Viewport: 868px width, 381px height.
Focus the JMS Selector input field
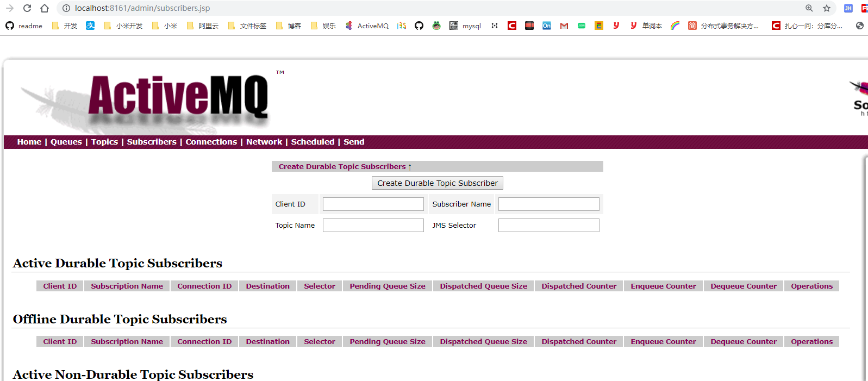(x=549, y=226)
